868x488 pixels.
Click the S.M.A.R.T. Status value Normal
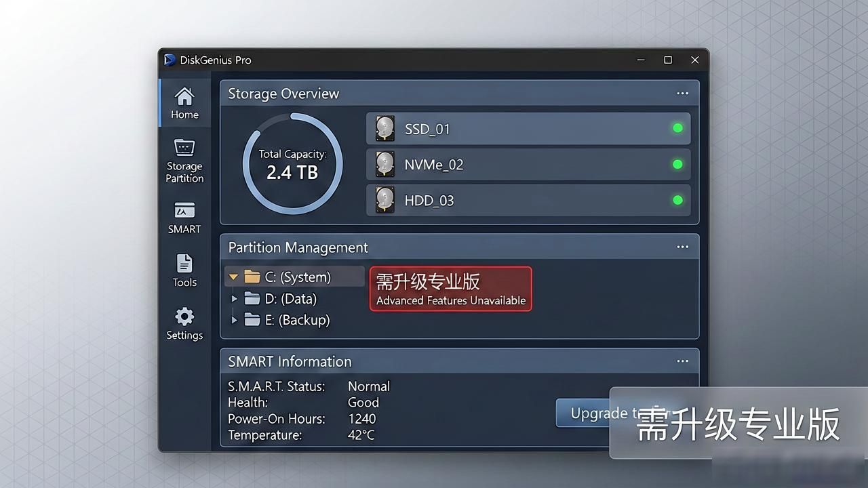[369, 386]
